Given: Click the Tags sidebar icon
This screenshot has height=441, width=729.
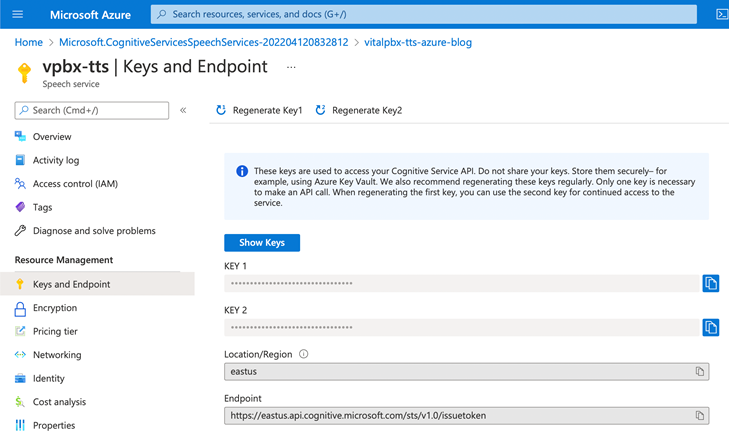Looking at the screenshot, I should tap(20, 207).
